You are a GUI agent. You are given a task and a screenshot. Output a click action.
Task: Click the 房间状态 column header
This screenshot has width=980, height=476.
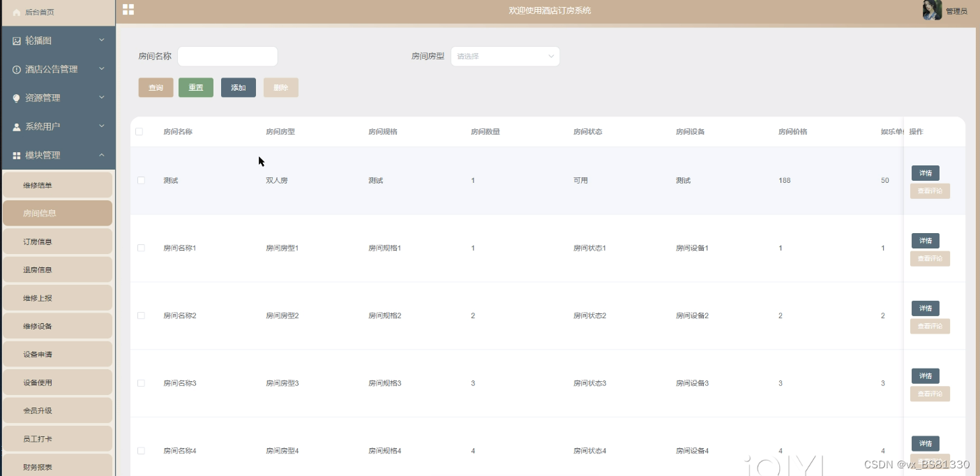(588, 131)
